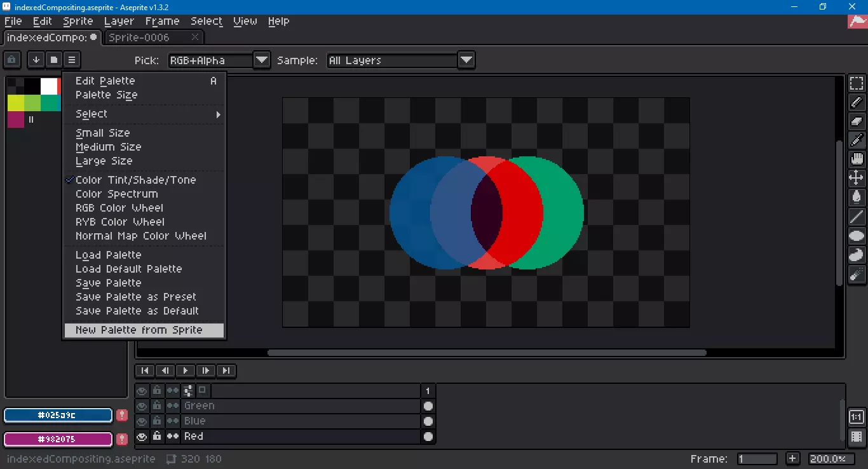The image size is (868, 469).
Task: Select the Paint Bucket tool
Action: (857, 198)
